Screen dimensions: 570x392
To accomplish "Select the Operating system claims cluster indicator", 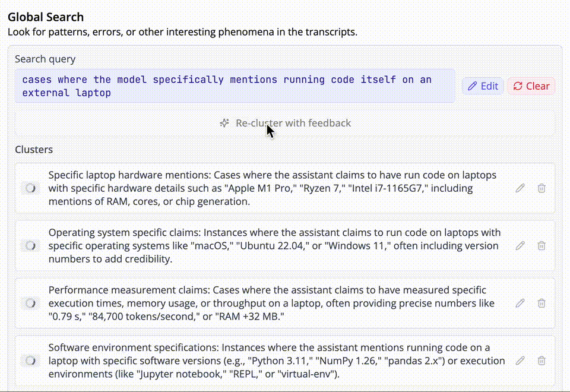I will [x=30, y=245].
